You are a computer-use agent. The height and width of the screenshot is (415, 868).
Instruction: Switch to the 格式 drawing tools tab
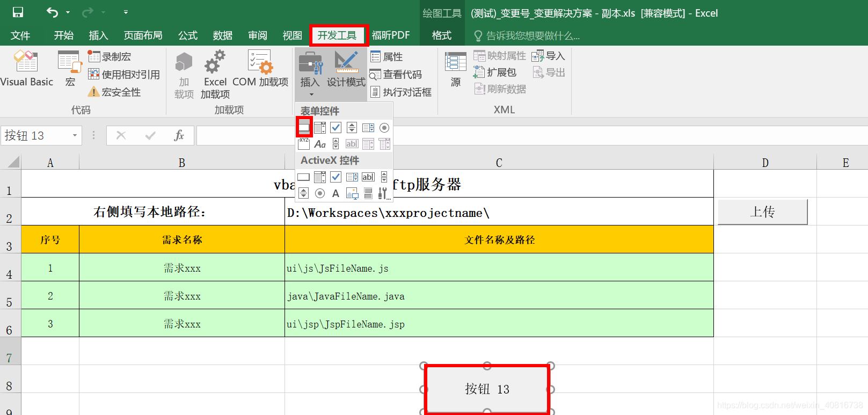(442, 35)
